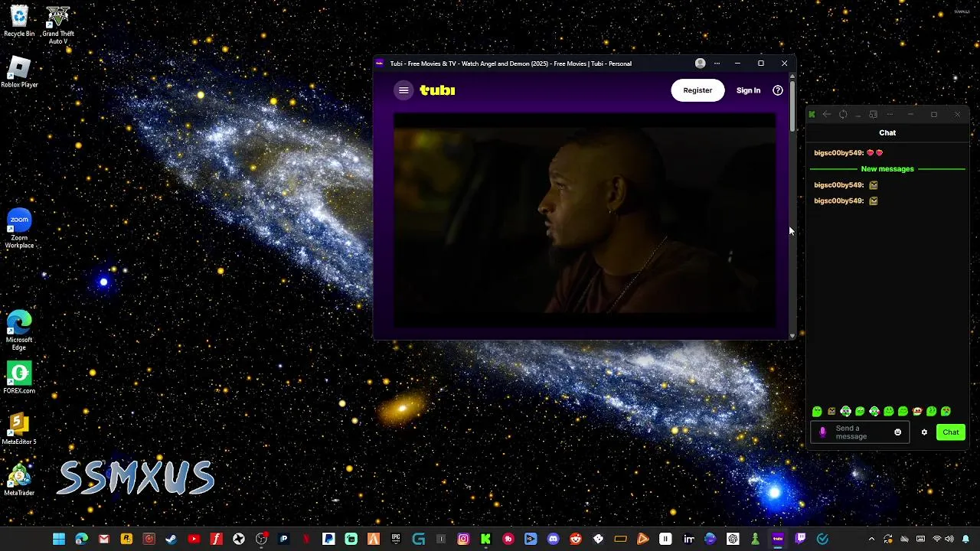Screen dimensions: 980x551
Task: Click the green Chat send button
Action: point(951,432)
